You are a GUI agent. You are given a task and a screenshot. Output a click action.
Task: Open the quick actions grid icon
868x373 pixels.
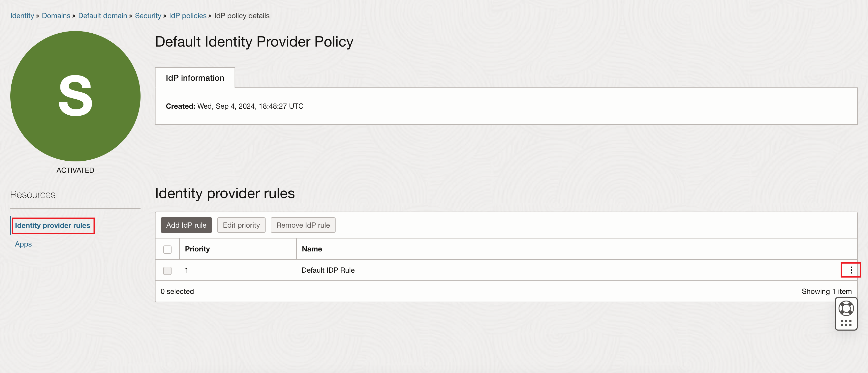tap(846, 323)
